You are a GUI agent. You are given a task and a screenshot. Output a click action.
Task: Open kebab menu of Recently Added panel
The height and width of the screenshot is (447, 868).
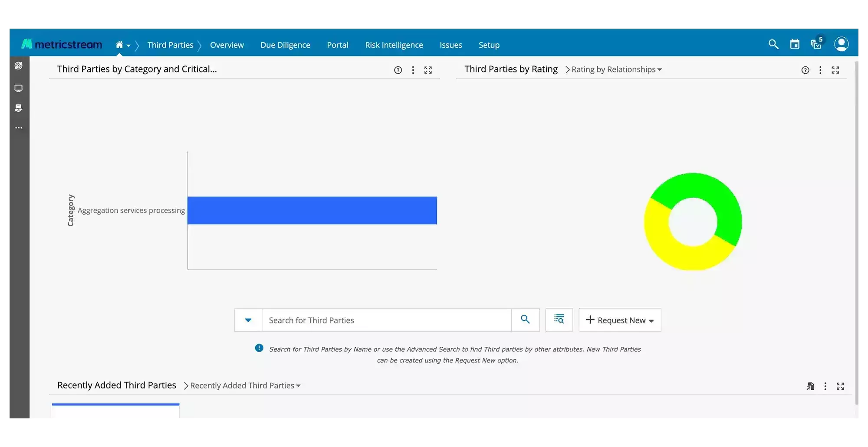[x=825, y=386]
